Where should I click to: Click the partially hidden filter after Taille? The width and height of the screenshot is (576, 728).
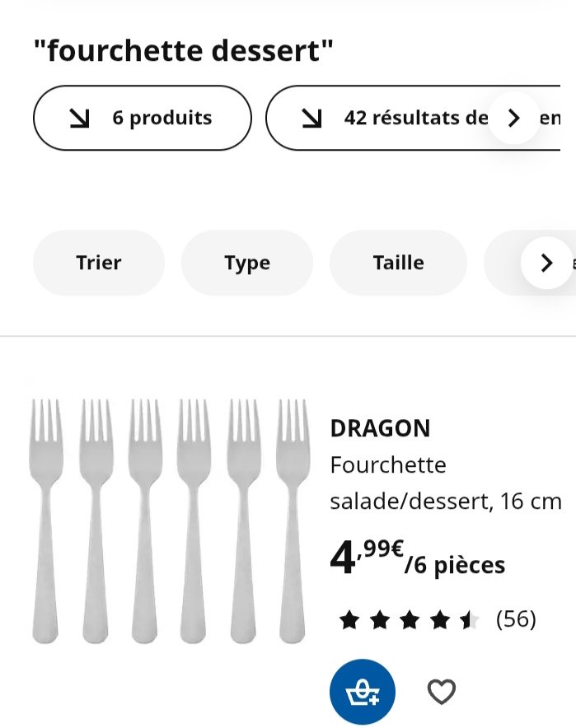pyautogui.click(x=530, y=263)
